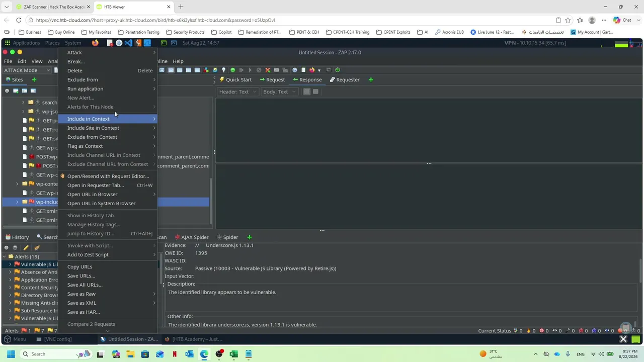Choose Open/Resend with Request Editor...
Screen dimensions: 644x362
click(108, 176)
